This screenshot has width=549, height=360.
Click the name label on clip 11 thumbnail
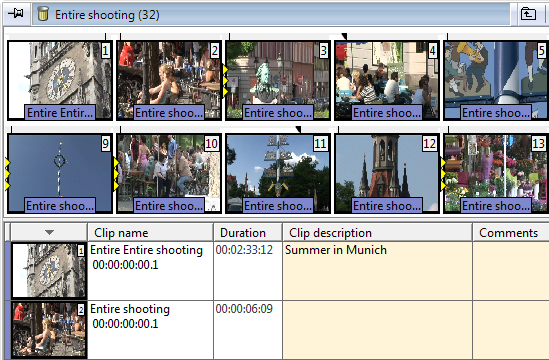tap(278, 206)
